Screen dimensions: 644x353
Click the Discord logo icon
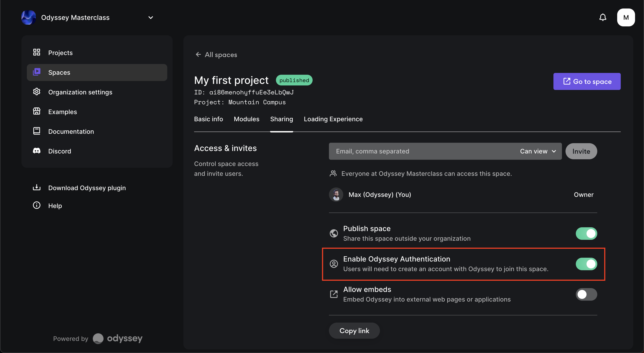point(36,151)
